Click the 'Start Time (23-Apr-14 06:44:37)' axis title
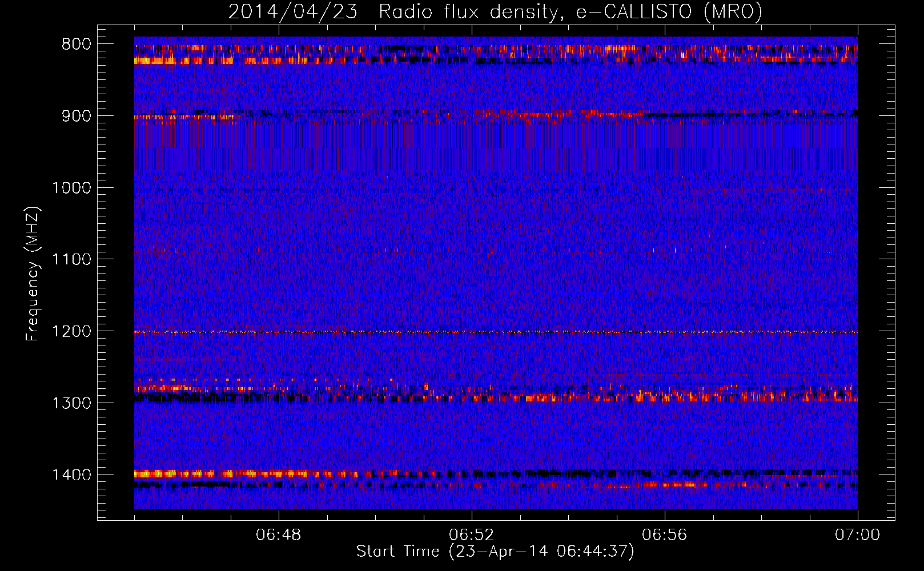Viewport: 924px width, 571px height. pyautogui.click(x=495, y=552)
